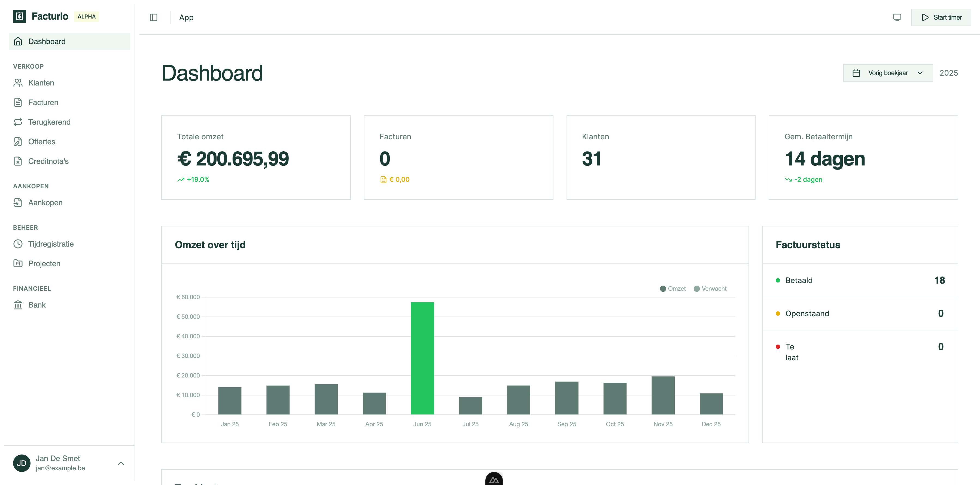Go to Facturen page

point(69,102)
